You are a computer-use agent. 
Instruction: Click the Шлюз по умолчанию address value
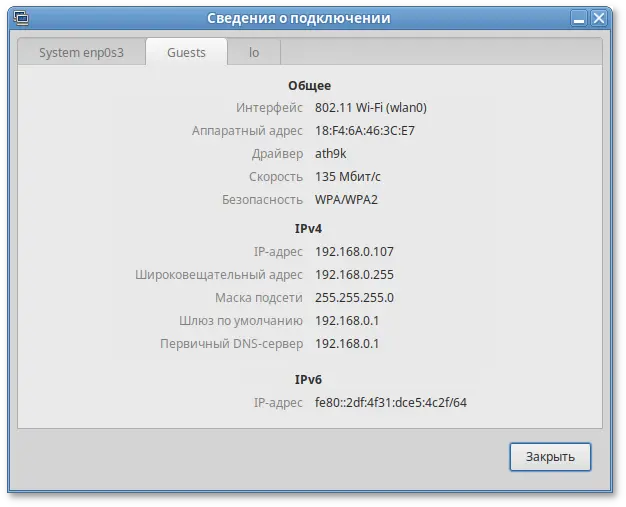tap(347, 321)
